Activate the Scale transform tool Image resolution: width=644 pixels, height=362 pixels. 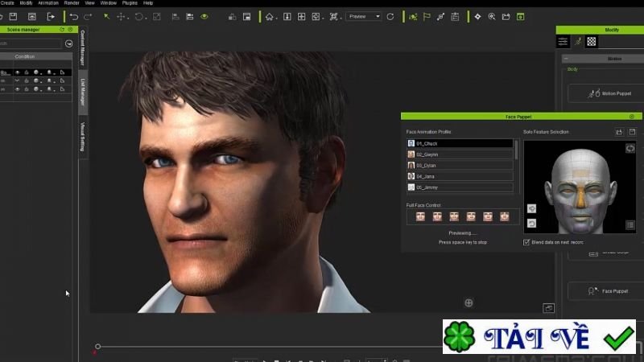coord(156,17)
